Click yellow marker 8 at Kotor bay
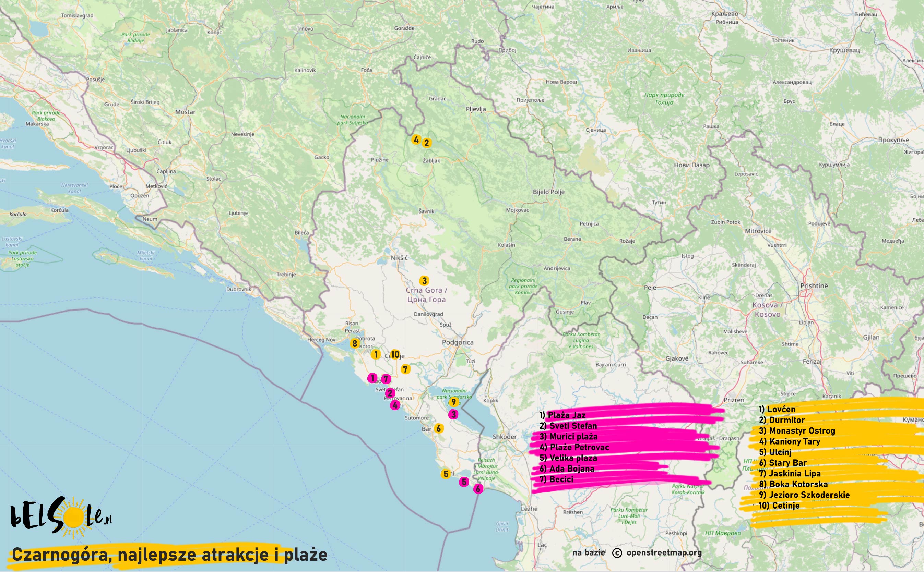The width and height of the screenshot is (924, 572). 354,343
